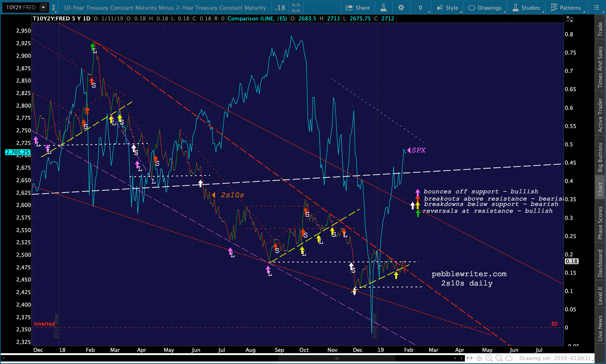Click the expand time axis icon
This screenshot has height=364, width=606.
tap(470, 358)
